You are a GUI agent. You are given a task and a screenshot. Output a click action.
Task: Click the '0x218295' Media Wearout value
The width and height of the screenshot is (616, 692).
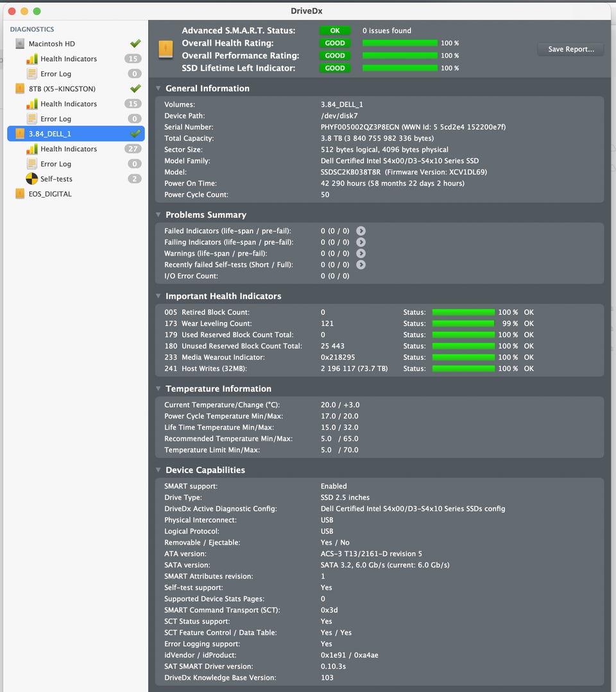338,357
